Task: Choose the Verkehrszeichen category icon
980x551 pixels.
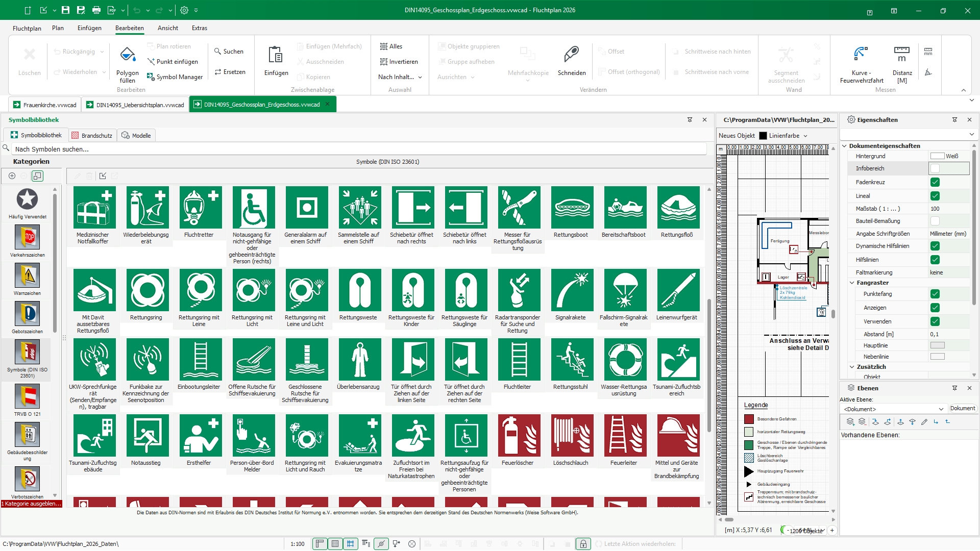Action: coord(27,238)
